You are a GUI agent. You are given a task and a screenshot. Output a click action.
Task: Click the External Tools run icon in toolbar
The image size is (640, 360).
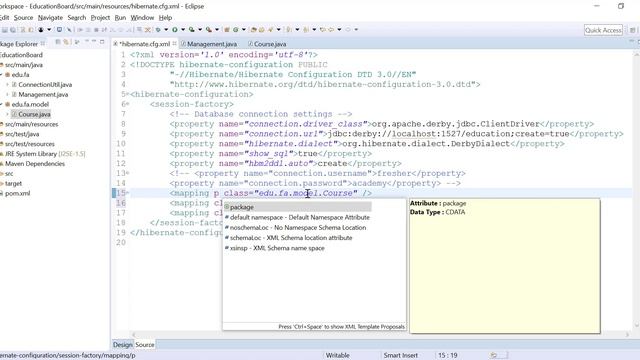(209, 30)
